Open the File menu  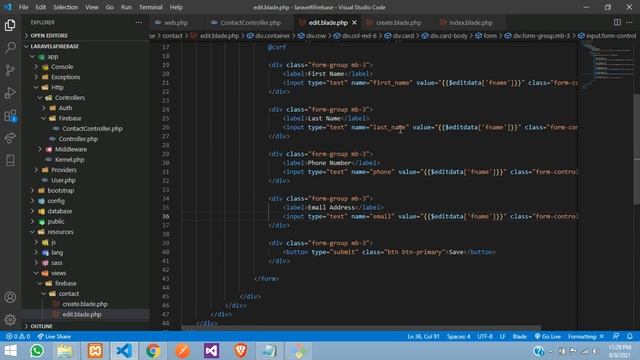[24, 7]
